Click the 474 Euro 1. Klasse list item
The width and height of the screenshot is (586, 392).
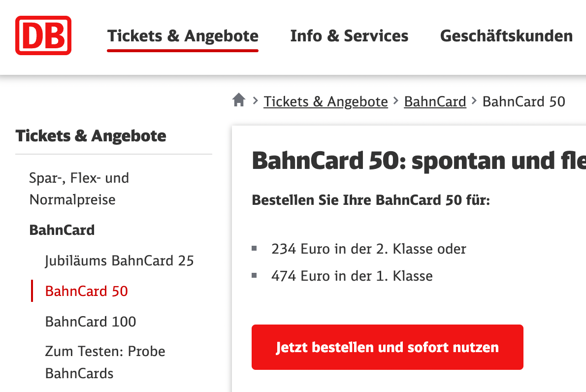[352, 276]
